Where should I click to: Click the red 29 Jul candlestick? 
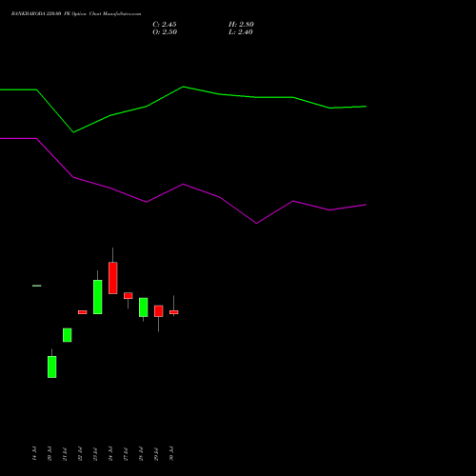point(159,311)
